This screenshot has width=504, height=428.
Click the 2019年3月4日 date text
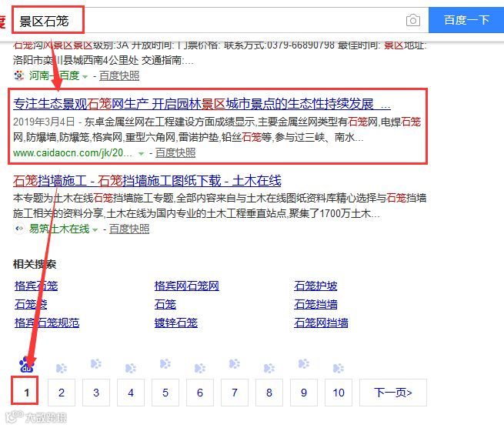[44, 122]
